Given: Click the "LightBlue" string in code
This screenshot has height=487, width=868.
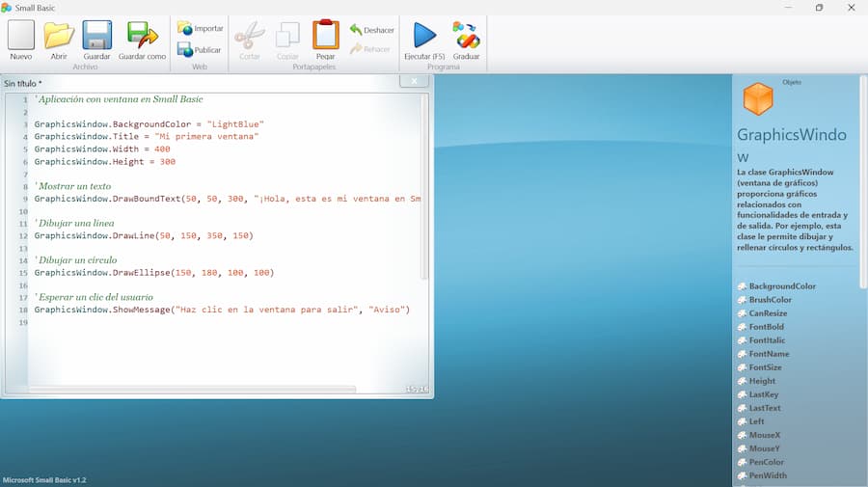Looking at the screenshot, I should 235,124.
